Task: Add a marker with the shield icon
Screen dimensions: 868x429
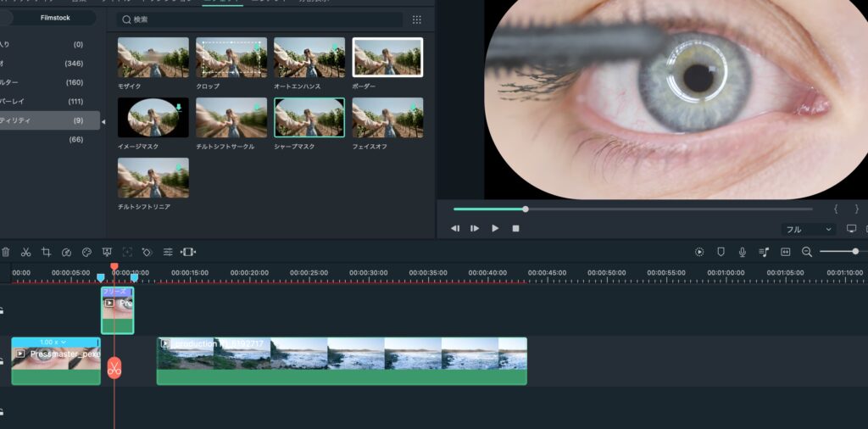Action: (721, 252)
